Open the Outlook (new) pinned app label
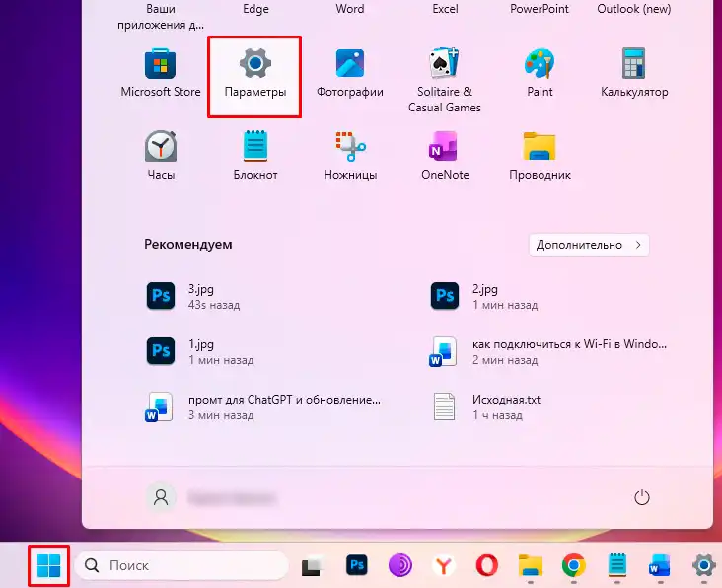 tap(634, 8)
